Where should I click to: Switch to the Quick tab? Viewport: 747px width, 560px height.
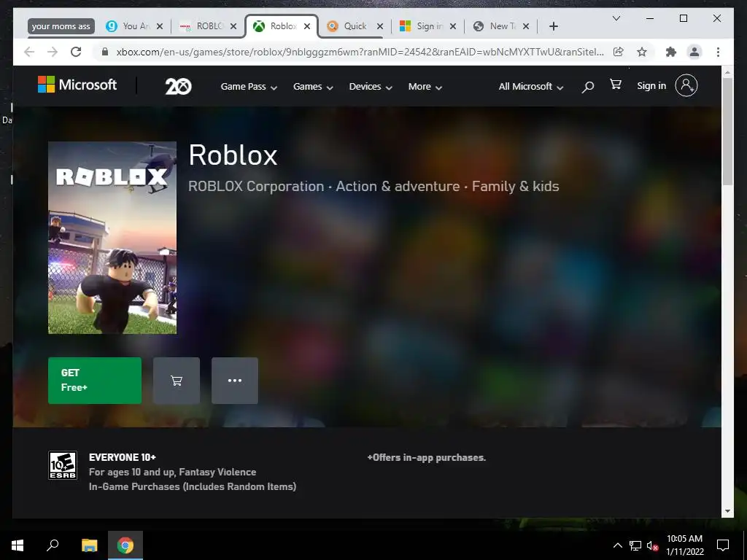pos(355,26)
